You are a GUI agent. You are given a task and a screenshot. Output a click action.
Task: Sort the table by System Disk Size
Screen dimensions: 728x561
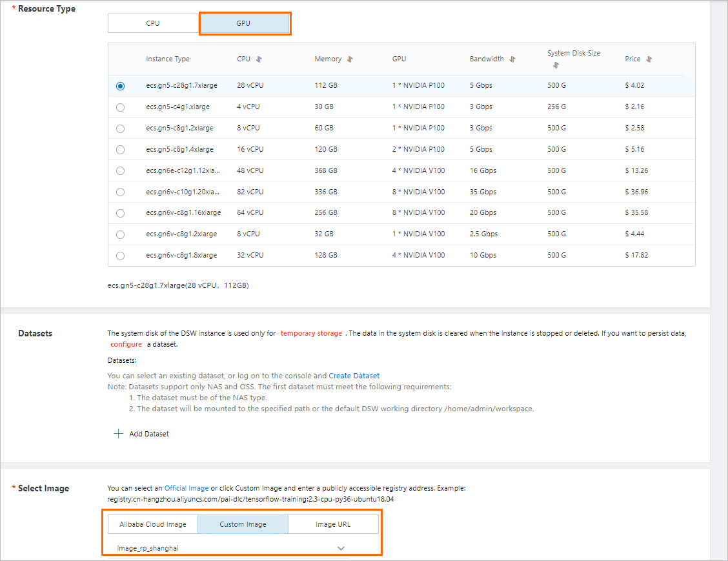click(x=556, y=65)
